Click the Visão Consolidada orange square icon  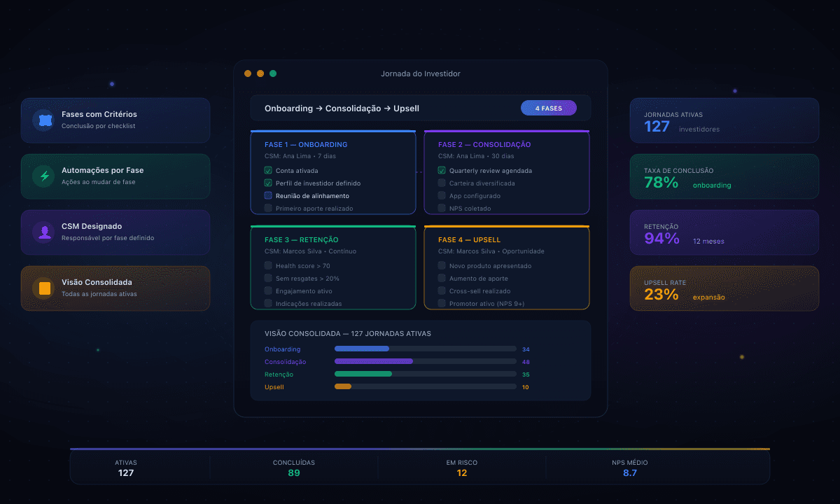[45, 288]
